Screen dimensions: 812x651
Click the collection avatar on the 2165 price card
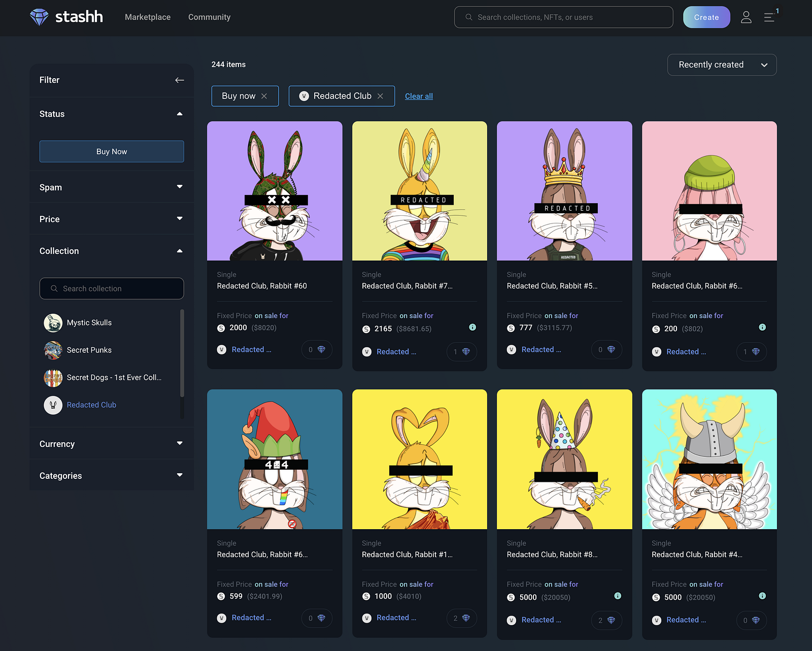click(366, 352)
